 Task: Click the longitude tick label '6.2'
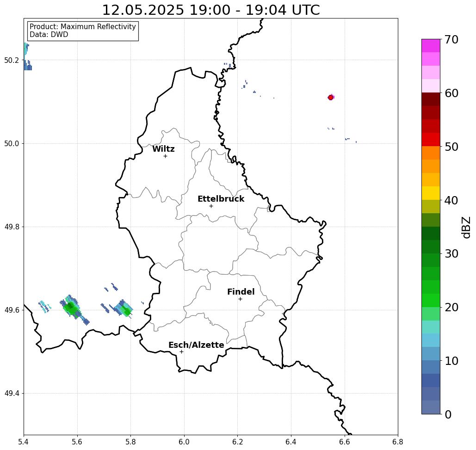[x=238, y=442]
